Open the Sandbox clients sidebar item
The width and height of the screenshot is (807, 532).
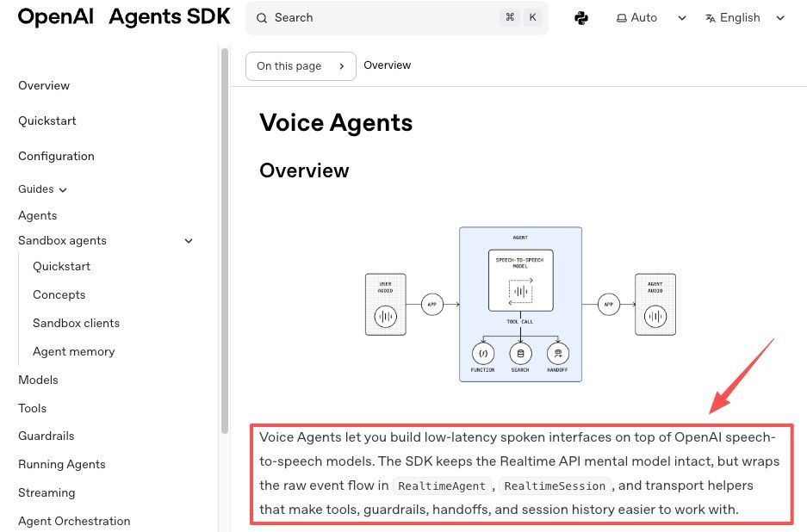coord(76,323)
